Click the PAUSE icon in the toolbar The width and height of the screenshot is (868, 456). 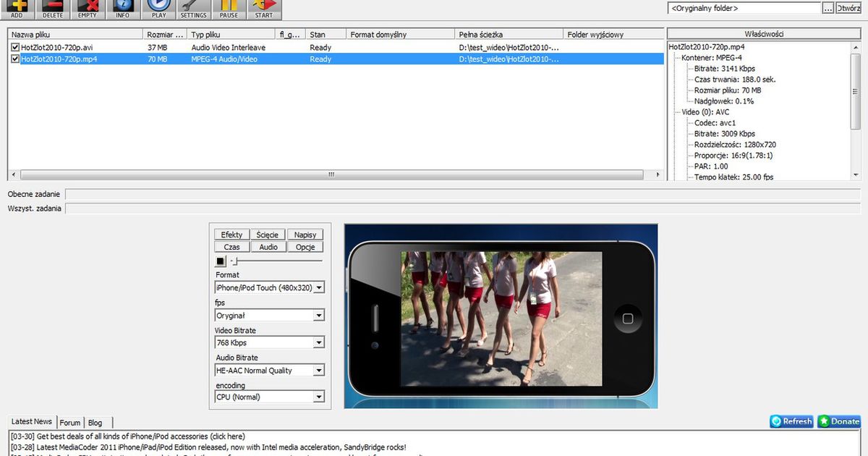pyautogui.click(x=229, y=8)
